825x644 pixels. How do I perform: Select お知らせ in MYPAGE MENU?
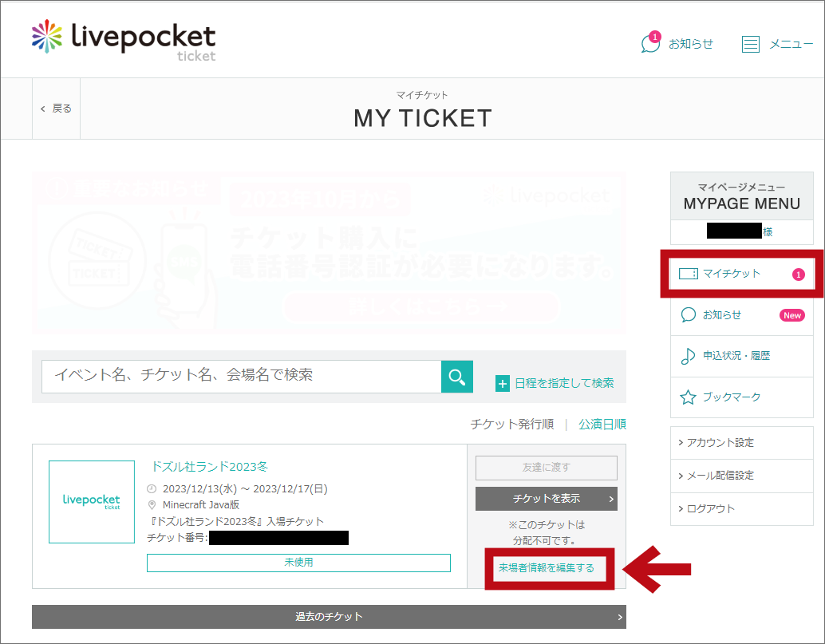(742, 315)
